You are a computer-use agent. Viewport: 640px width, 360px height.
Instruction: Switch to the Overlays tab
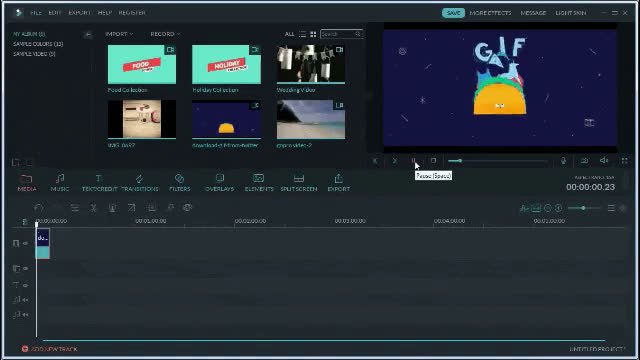[219, 182]
